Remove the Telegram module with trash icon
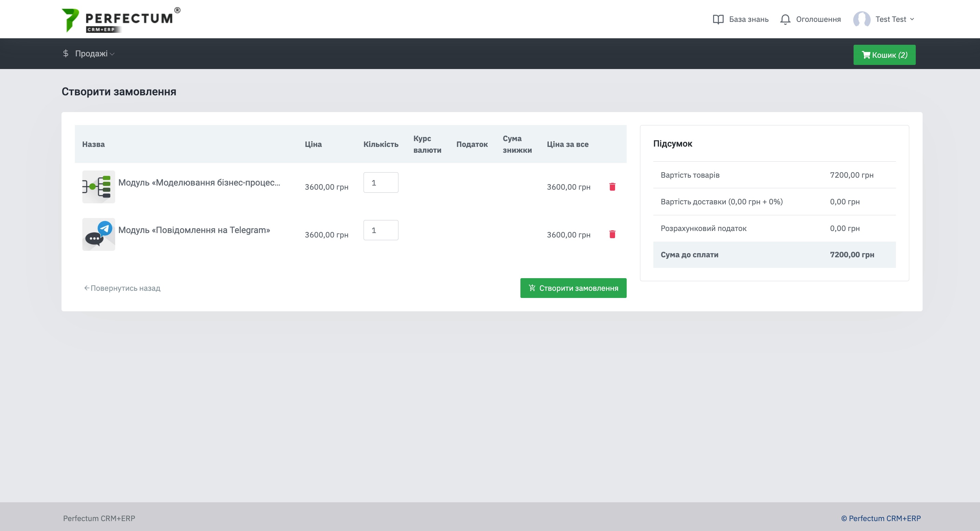980x531 pixels. pyautogui.click(x=612, y=234)
